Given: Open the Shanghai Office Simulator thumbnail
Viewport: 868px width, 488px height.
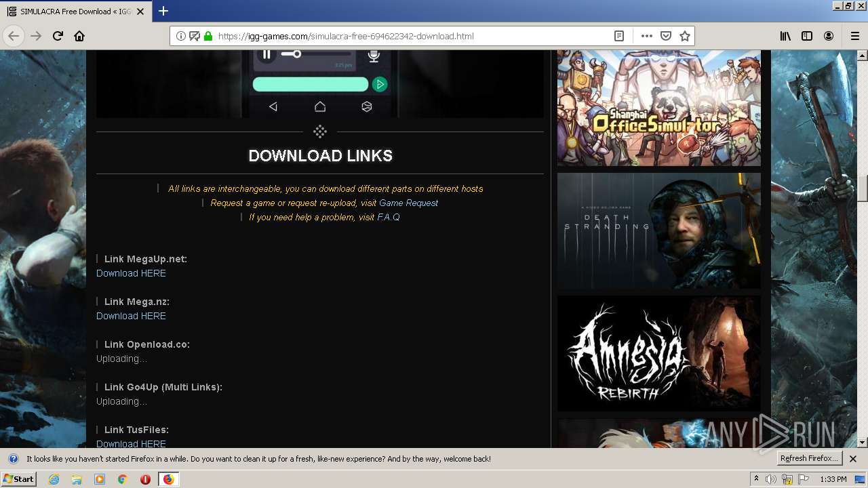Looking at the screenshot, I should tap(659, 108).
